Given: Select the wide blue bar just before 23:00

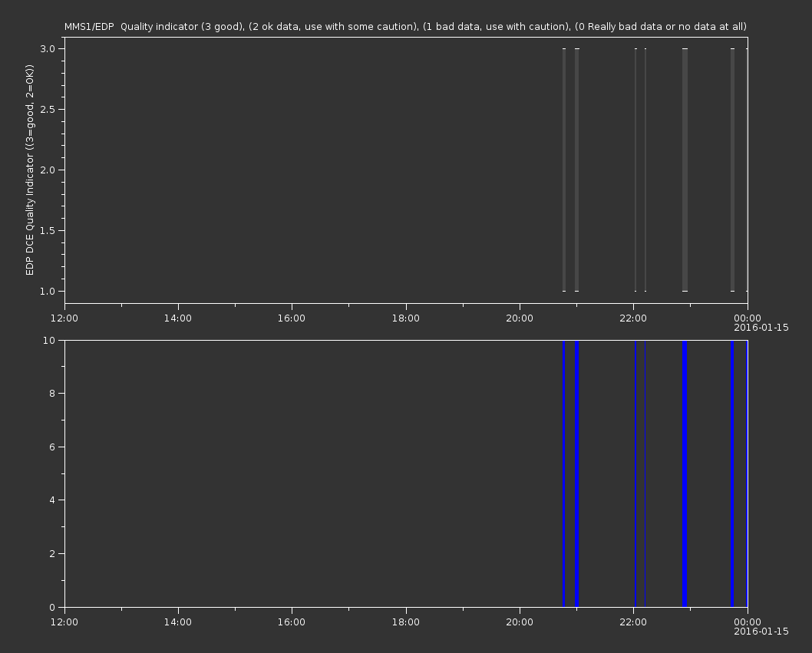Looking at the screenshot, I should click(685, 473).
